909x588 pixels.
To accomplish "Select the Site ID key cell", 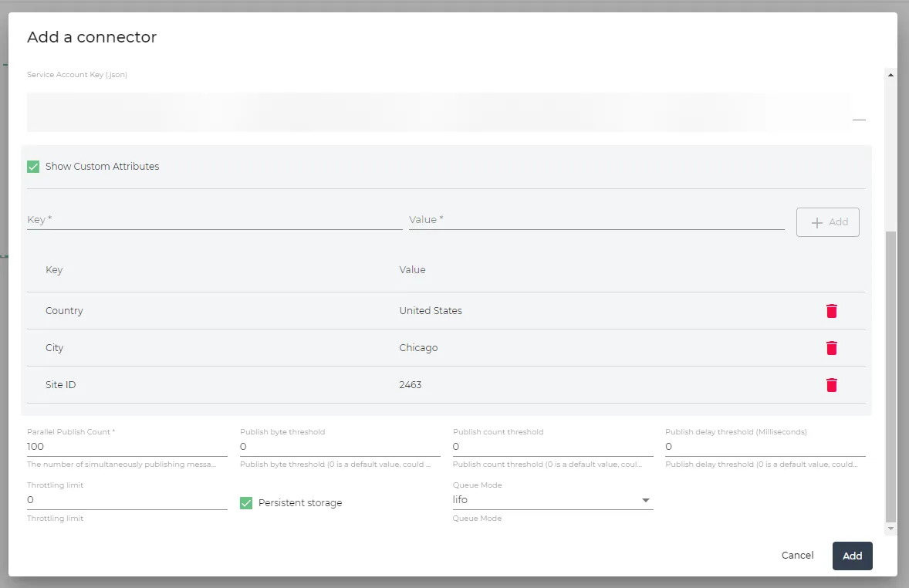I will 61,385.
